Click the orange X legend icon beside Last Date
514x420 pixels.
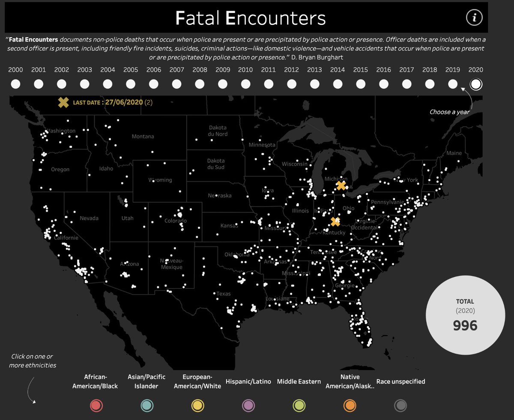click(x=63, y=102)
